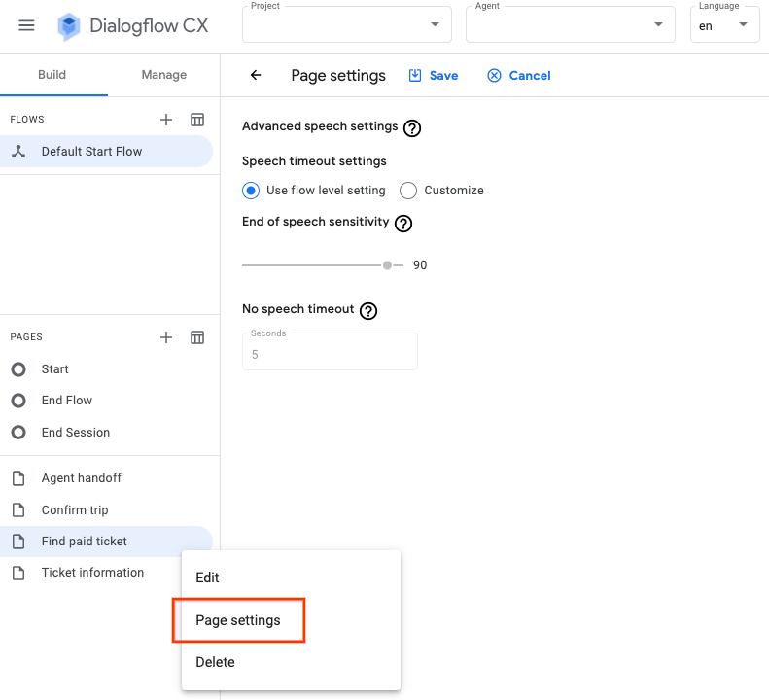The height and width of the screenshot is (700, 769).
Task: Switch to the Build tab
Action: pos(52,75)
